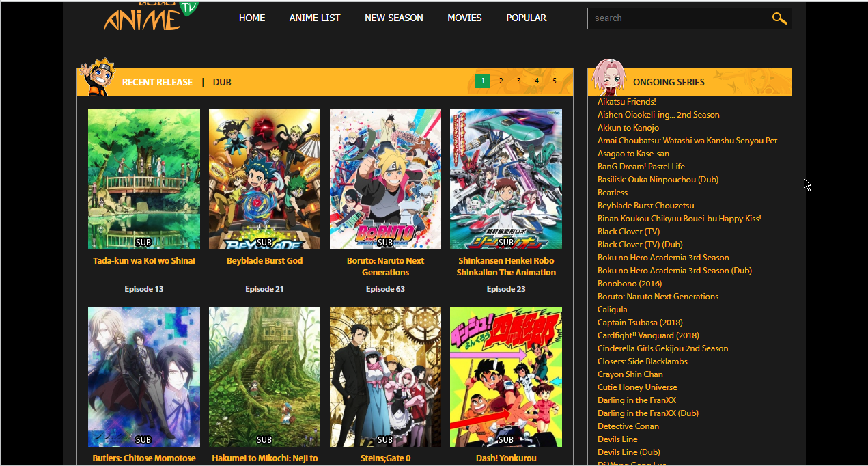
Task: Open Aikatsu Friends! in ongoing series
Action: coord(626,102)
